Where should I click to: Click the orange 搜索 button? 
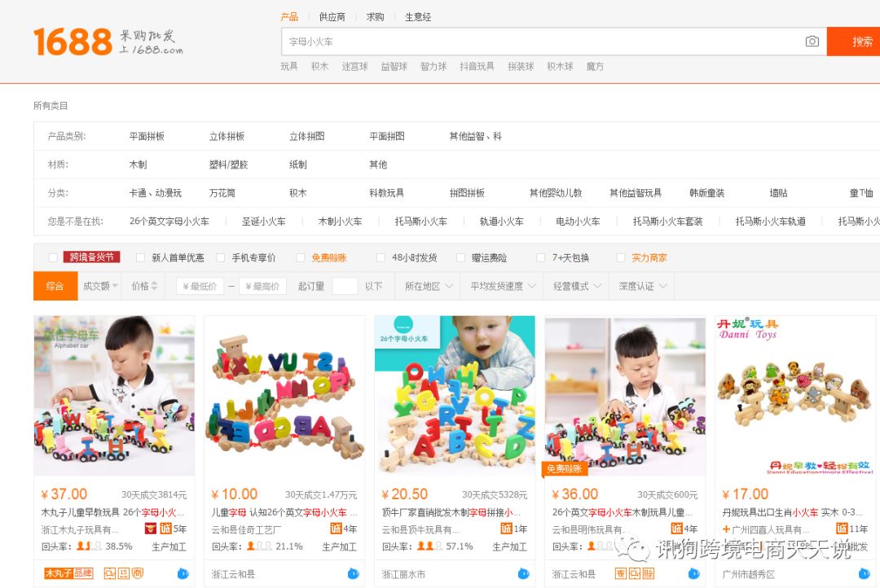(x=854, y=42)
